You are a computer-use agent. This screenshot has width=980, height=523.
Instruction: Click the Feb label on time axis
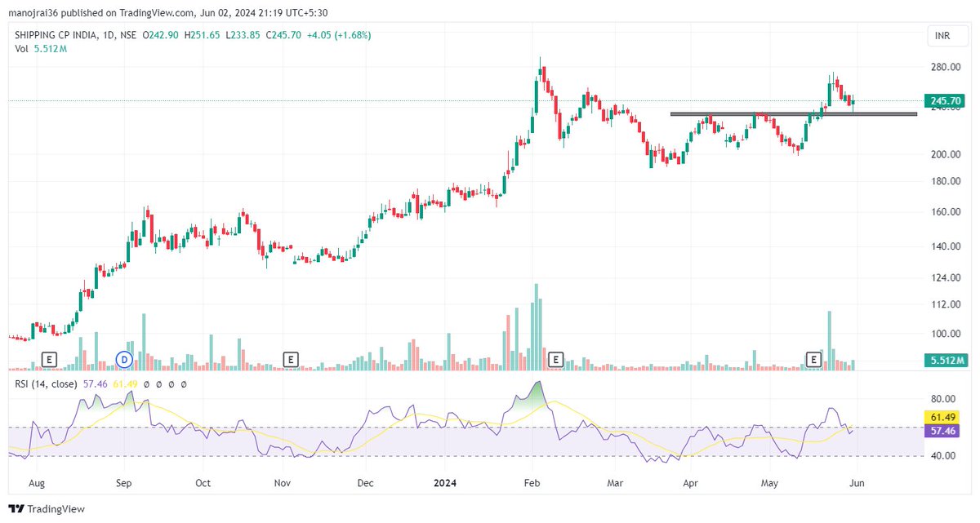pos(533,483)
